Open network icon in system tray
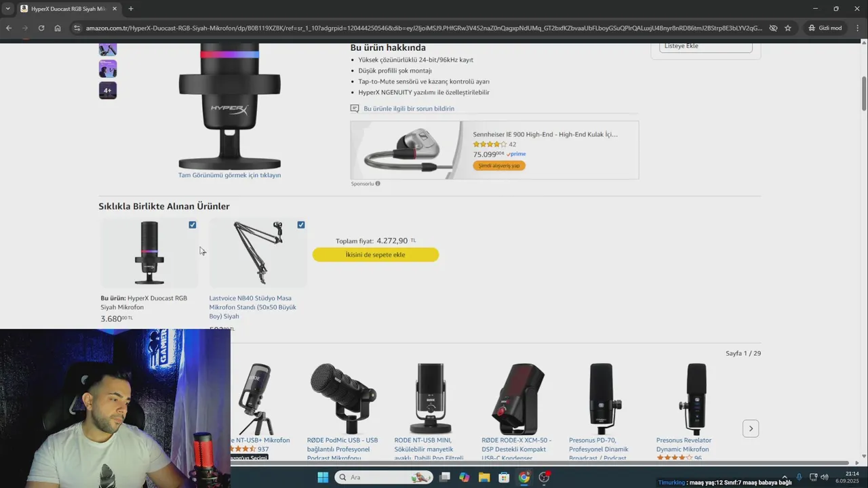 [x=813, y=477]
